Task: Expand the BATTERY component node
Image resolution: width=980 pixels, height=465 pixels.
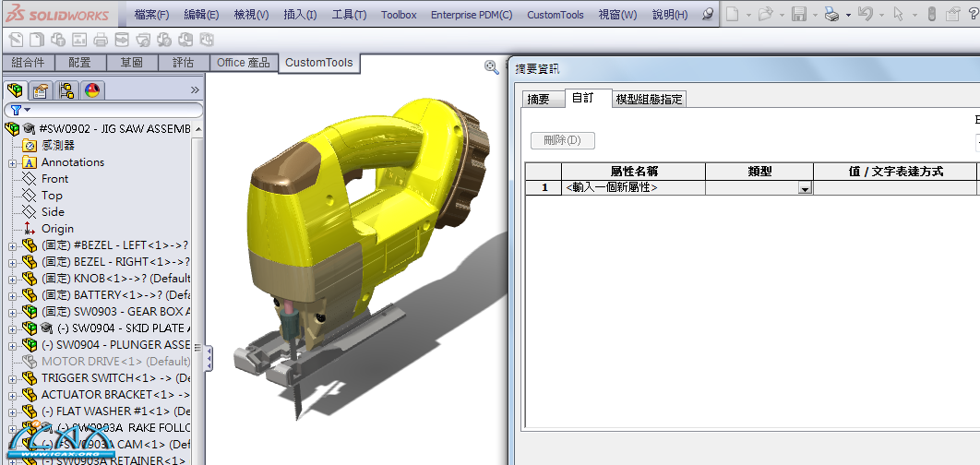Action: point(12,296)
